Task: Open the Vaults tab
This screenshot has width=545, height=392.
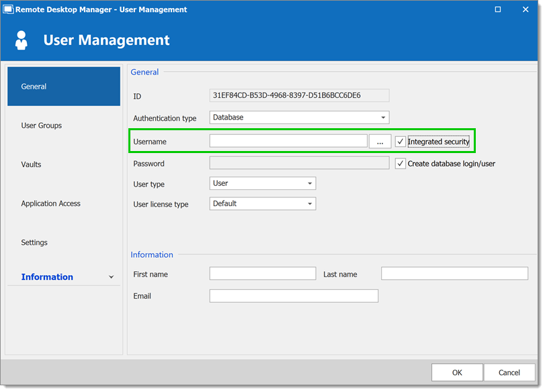Action: [31, 164]
